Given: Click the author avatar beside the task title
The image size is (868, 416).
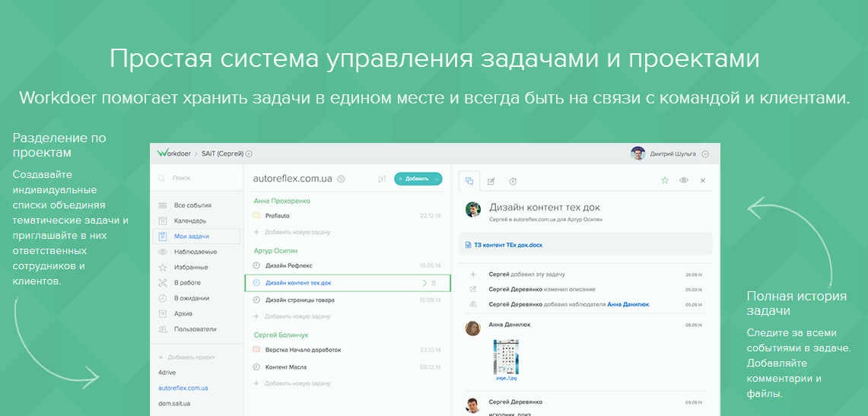Looking at the screenshot, I should (x=472, y=209).
